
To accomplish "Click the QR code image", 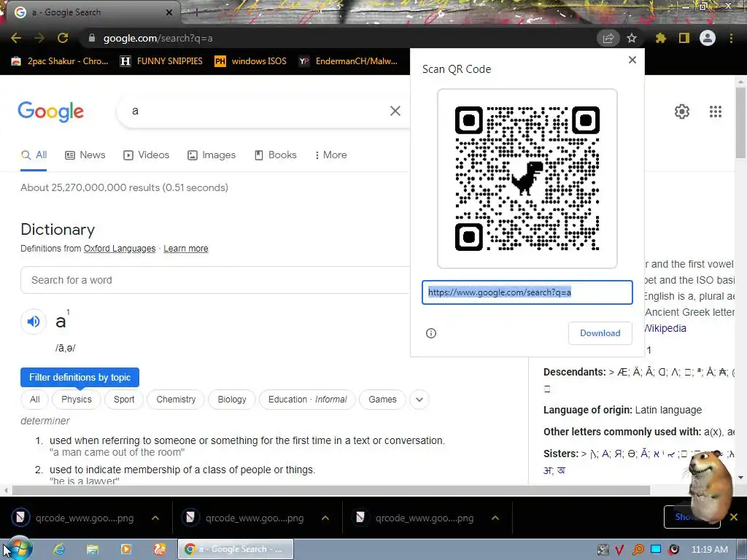I will coord(527,179).
